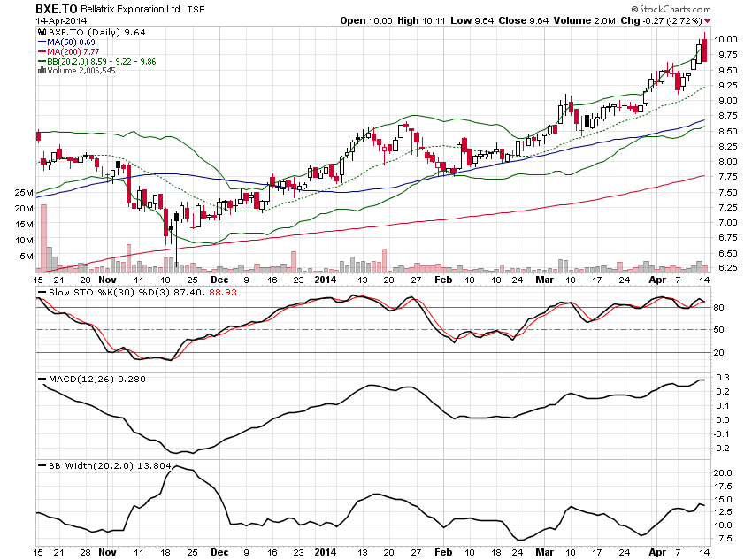
Task: Click the Nov label on bottom date axis
Action: (107, 552)
